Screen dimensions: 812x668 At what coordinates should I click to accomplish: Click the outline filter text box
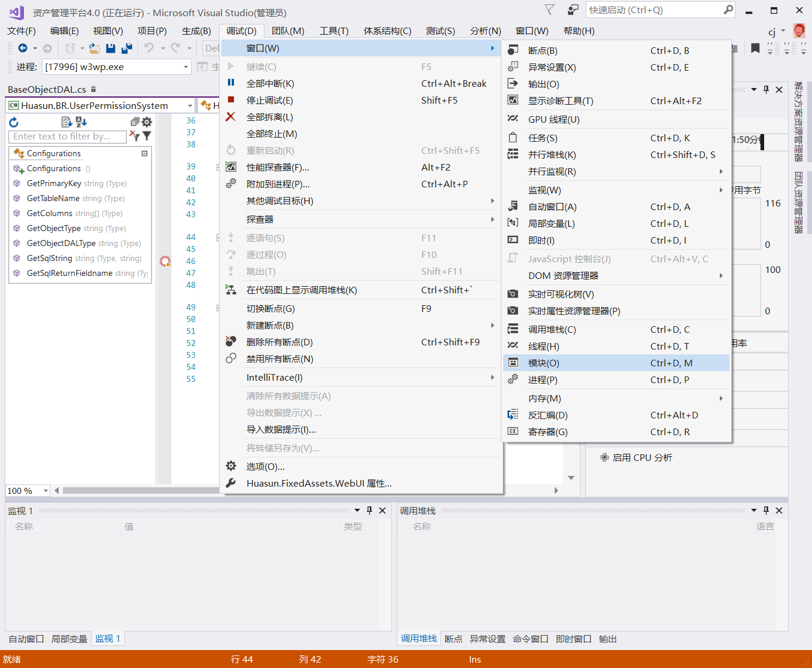pos(68,136)
